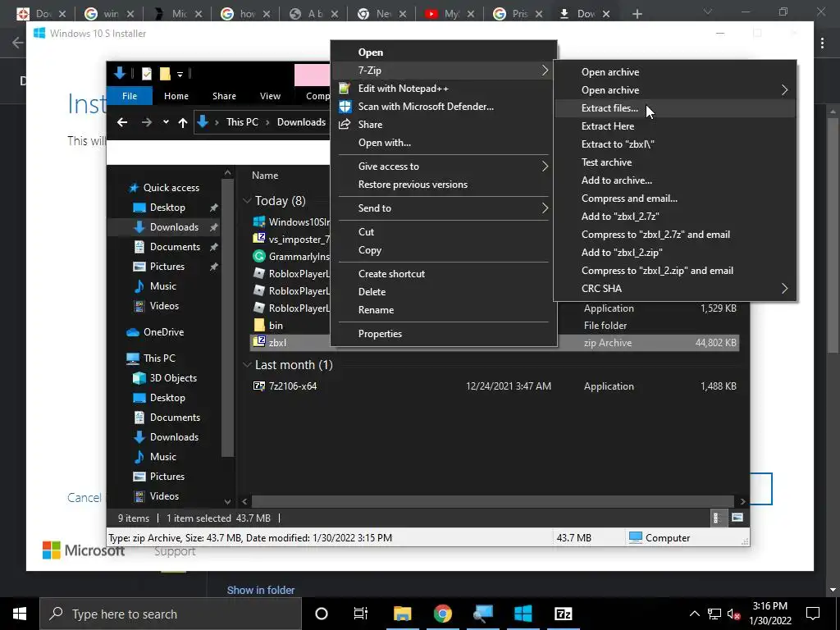Viewport: 840px width, 630px height.
Task: Open the Home ribbon tab in Explorer
Action: pos(176,96)
